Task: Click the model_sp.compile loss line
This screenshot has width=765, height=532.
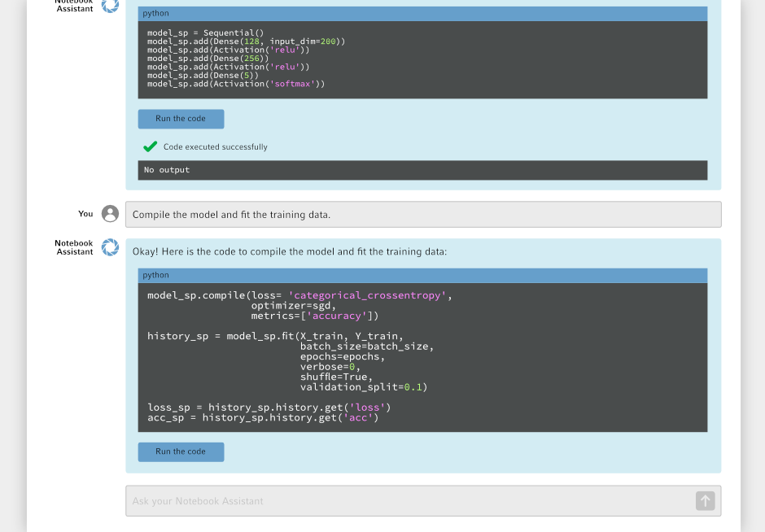Action: 299,295
